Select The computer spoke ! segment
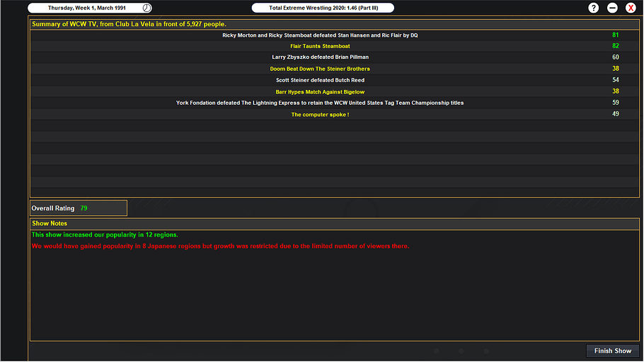Image resolution: width=644 pixels, height=362 pixels. 334,114
